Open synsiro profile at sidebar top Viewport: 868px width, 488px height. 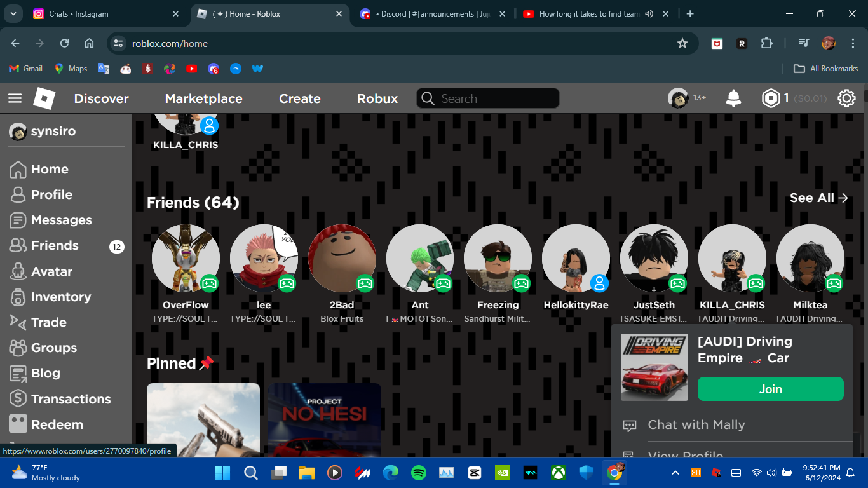click(x=43, y=132)
